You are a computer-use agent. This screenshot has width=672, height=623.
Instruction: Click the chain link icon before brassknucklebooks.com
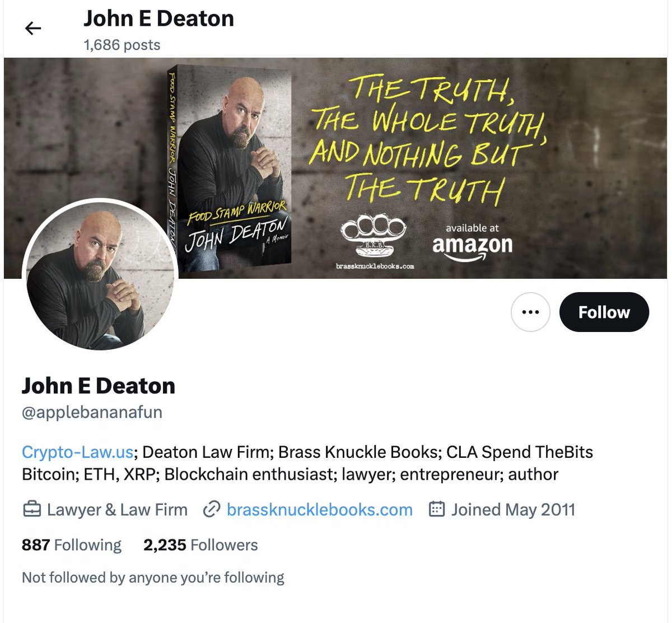tap(211, 509)
